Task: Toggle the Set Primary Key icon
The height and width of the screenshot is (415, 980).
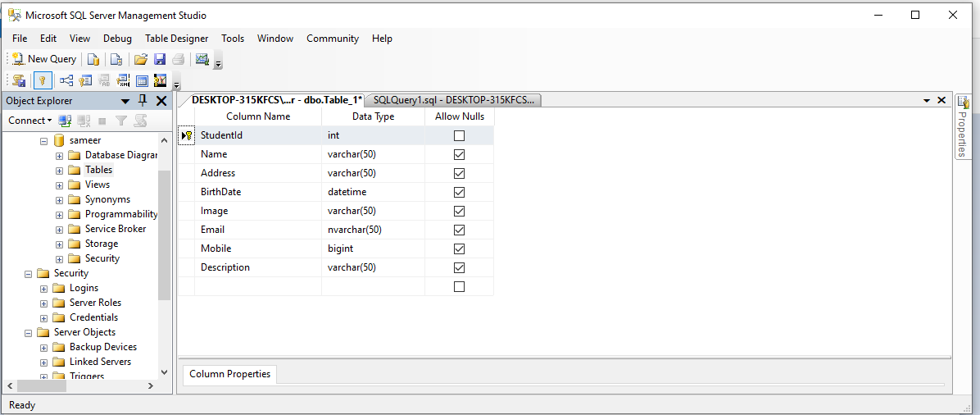Action: pos(43,80)
